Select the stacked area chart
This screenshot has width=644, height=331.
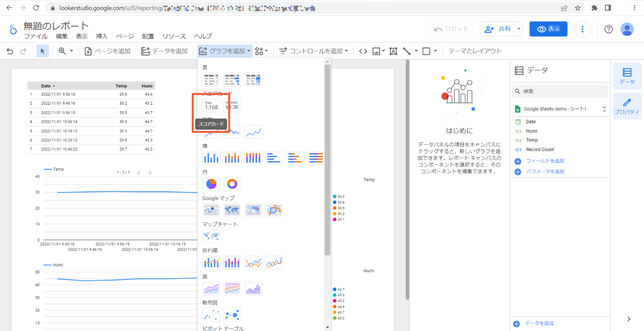click(x=232, y=288)
